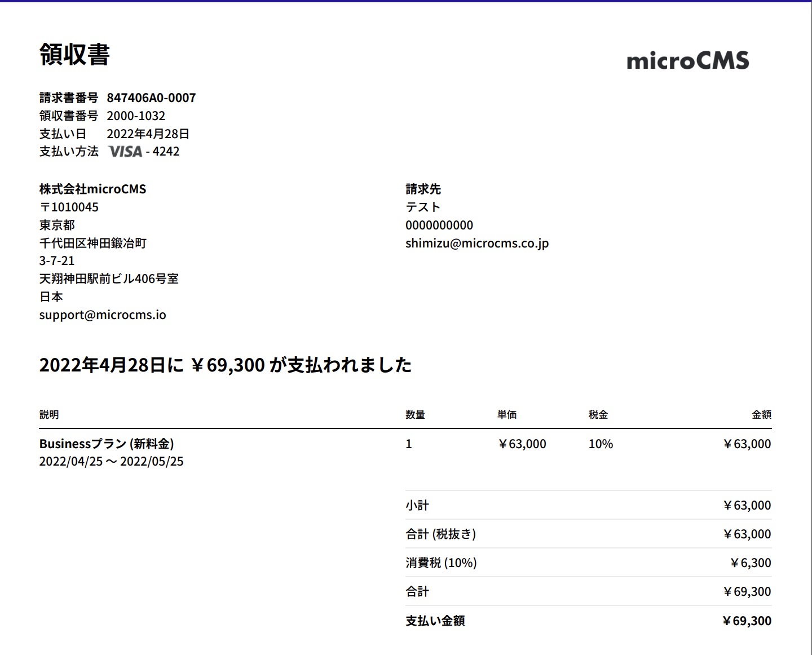Select postal code 〒1010045

coord(69,207)
